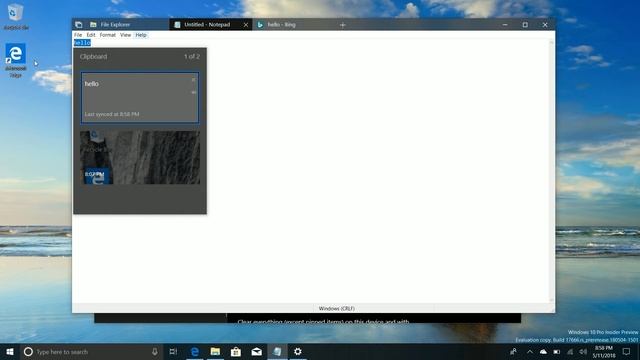Image resolution: width=640 pixels, height=360 pixels.
Task: Click the Notepad vertical scrollbar
Action: (x=551, y=171)
